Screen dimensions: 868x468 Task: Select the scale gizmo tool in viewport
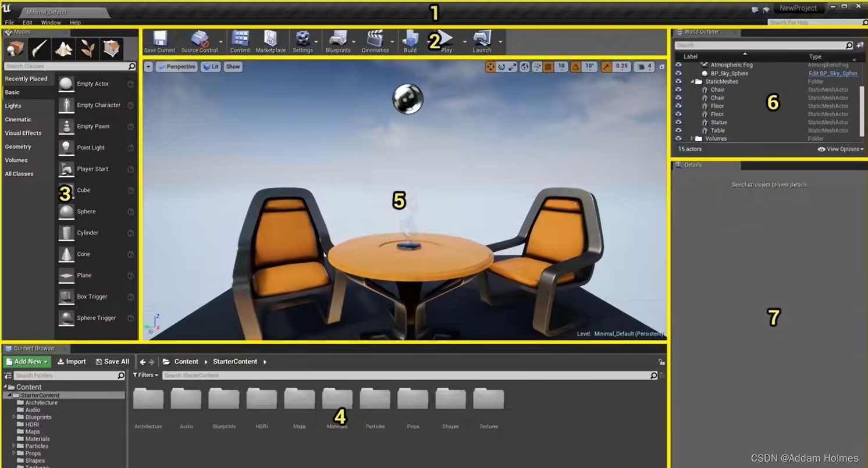(513, 67)
